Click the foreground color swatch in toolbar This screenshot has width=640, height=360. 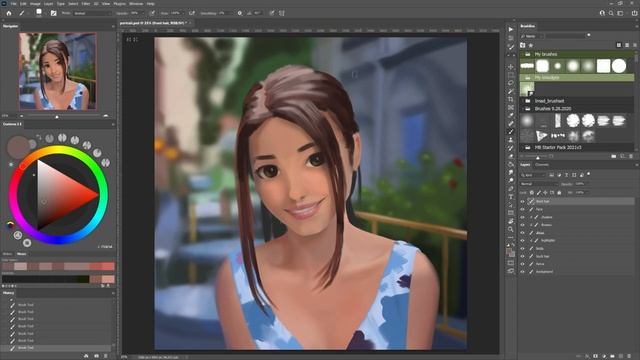click(x=509, y=251)
